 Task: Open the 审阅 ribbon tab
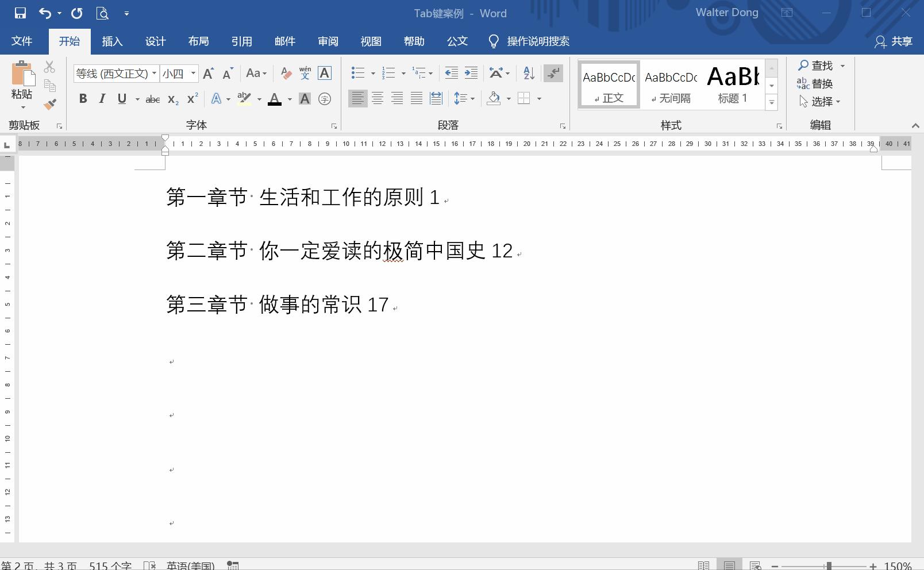(328, 41)
